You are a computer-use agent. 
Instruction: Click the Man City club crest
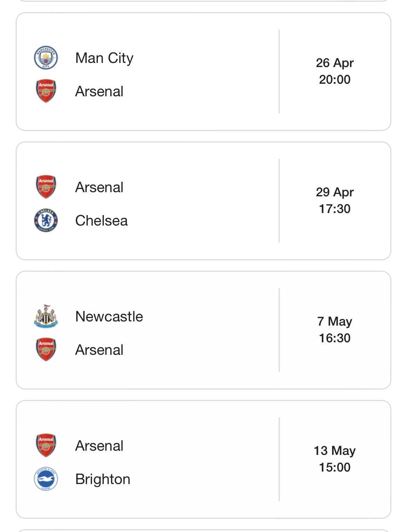coord(46,58)
